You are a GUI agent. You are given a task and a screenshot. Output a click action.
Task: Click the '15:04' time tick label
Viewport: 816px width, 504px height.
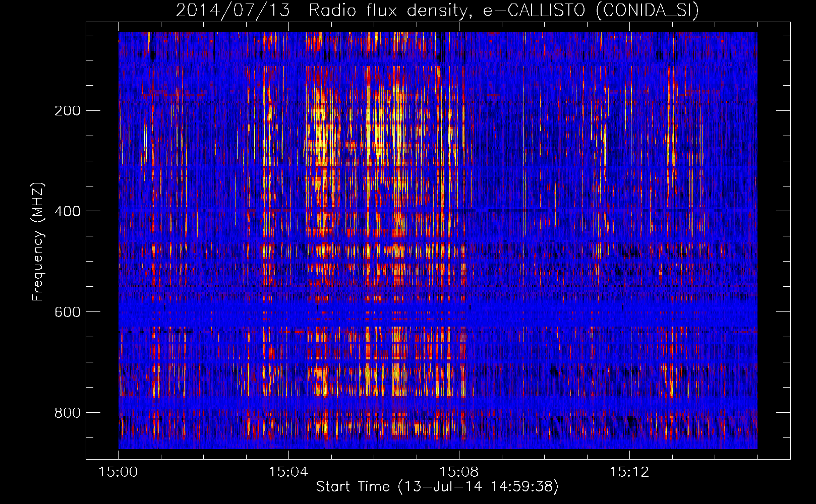pos(288,472)
